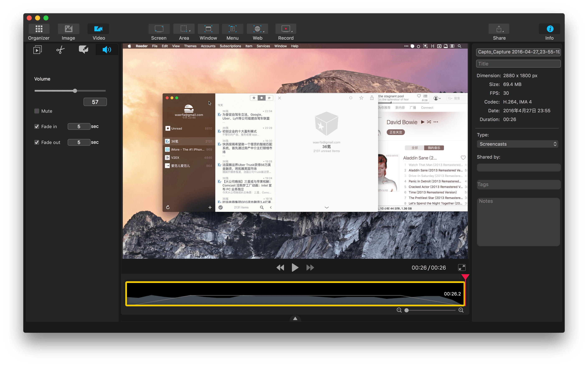The image size is (588, 366).
Task: Open the Accounts menu in recorded screen
Action: 208,46
